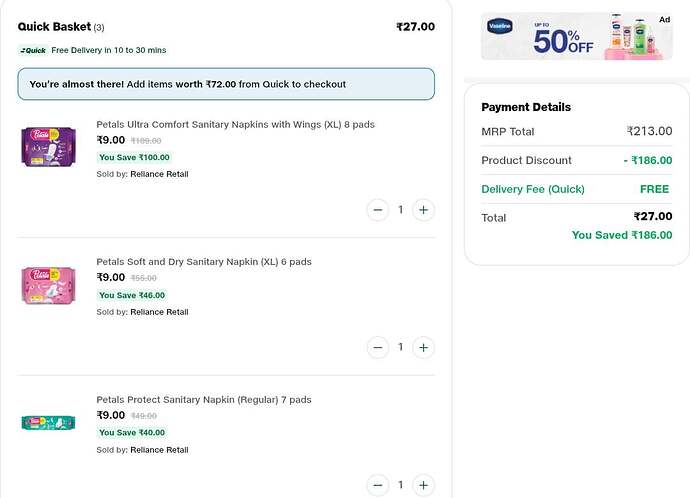Open Petals Soft and Dry product image

pos(48,285)
